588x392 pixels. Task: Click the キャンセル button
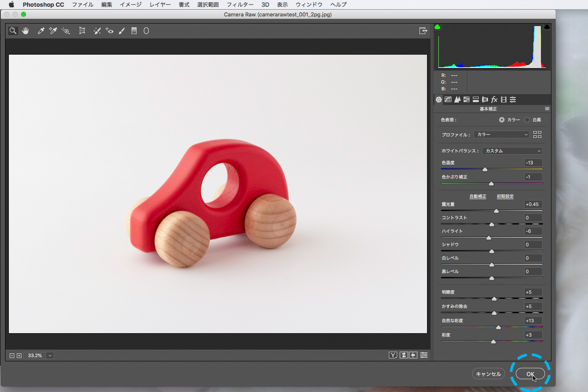[x=488, y=374]
